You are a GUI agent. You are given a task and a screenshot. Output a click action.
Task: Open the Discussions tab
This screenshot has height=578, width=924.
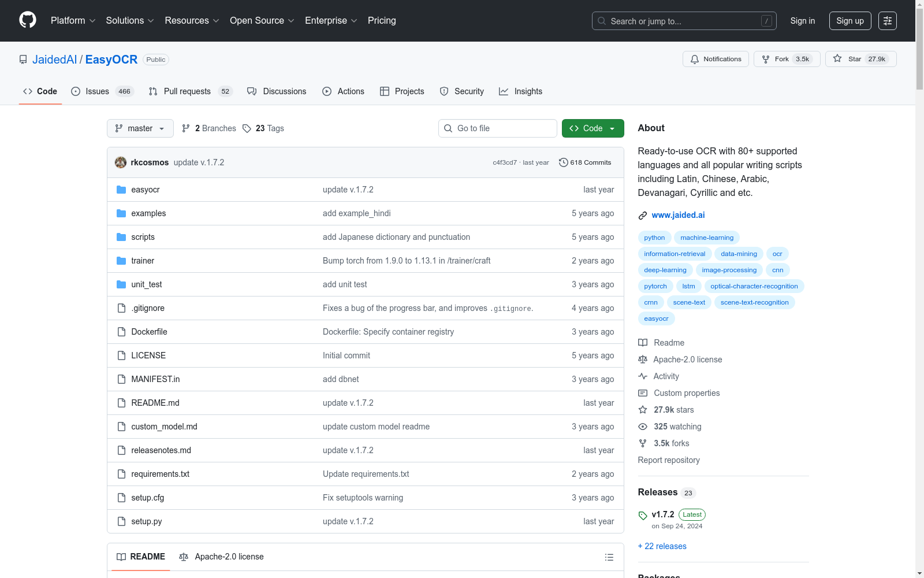[277, 91]
